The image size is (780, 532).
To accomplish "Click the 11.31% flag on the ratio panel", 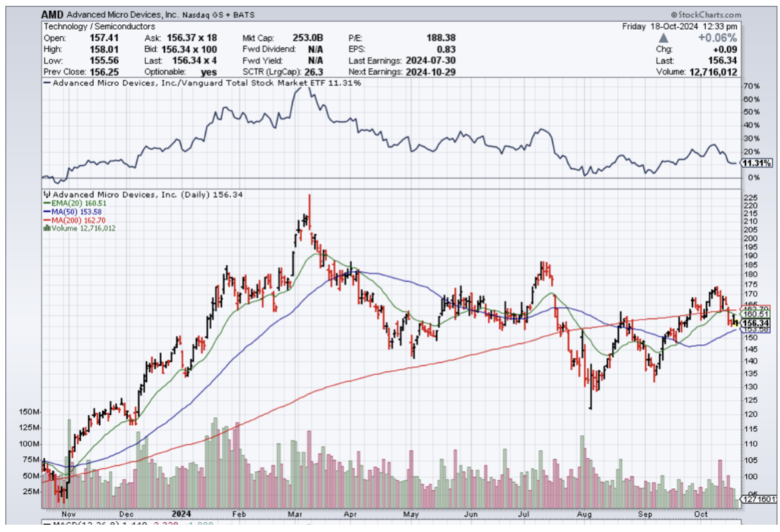I will [757, 163].
